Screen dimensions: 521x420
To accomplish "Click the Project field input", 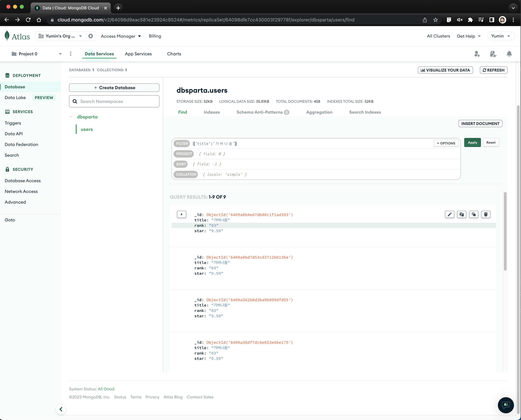I will (328, 154).
